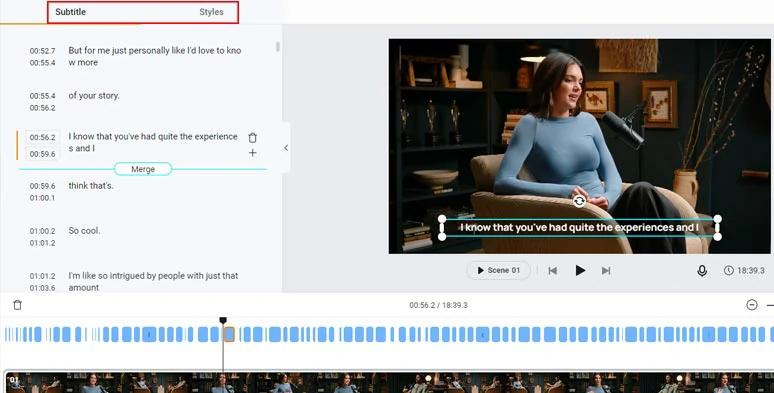Select subtitle 'So cool.'
This screenshot has width=774, height=393.
coord(84,231)
